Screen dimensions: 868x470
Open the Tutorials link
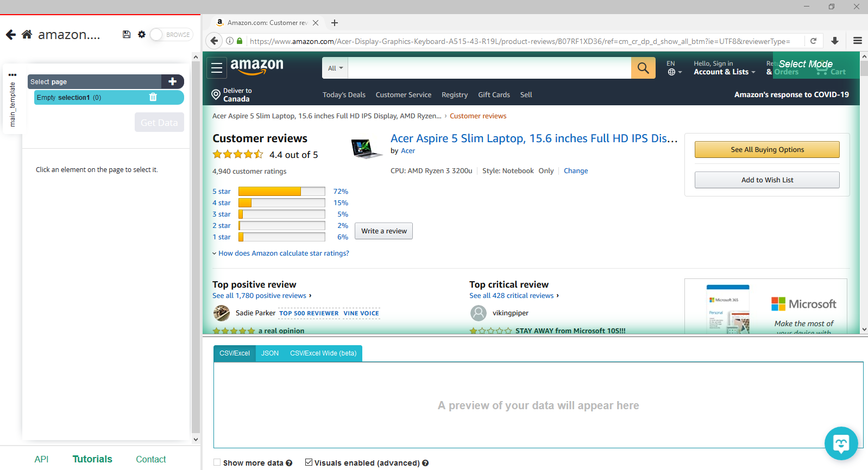pos(92,459)
